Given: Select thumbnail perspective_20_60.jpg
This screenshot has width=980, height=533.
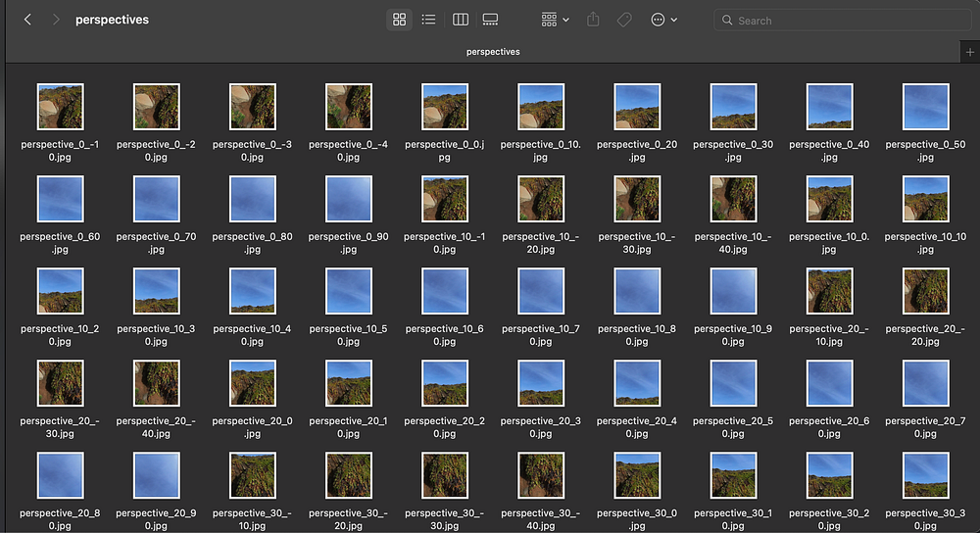Looking at the screenshot, I should pyautogui.click(x=829, y=383).
